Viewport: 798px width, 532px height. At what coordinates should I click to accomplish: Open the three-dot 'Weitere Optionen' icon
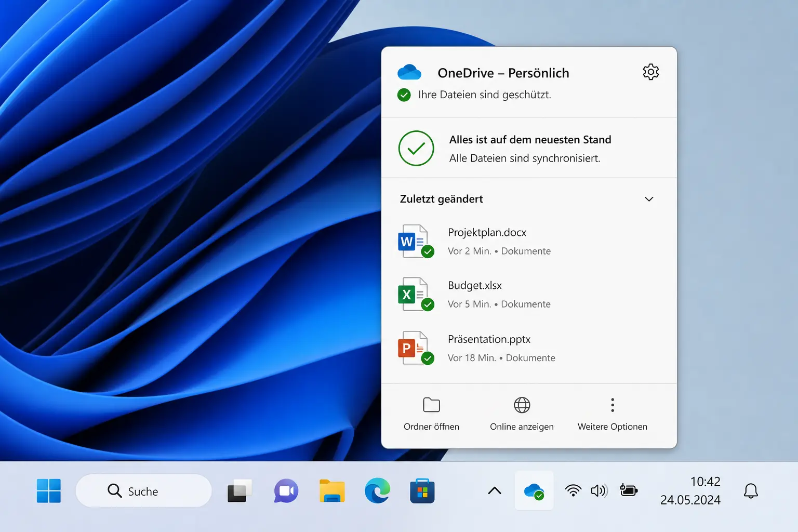pos(613,405)
